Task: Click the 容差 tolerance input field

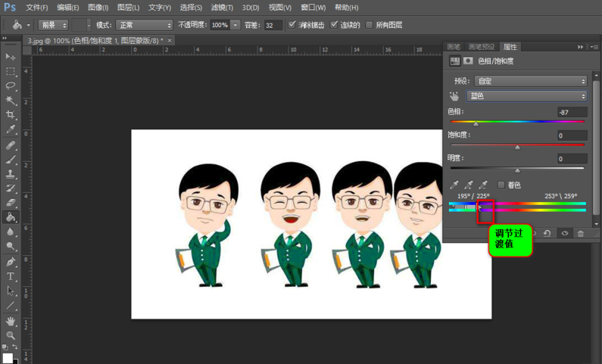Action: [x=273, y=25]
